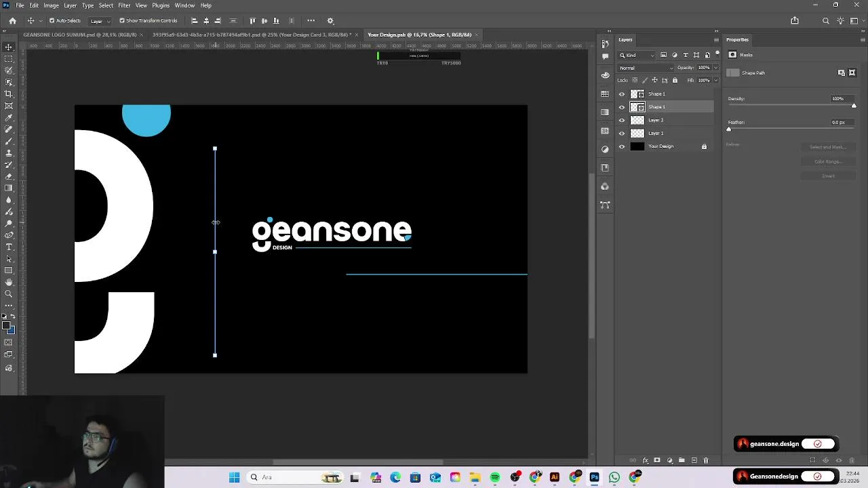This screenshot has width=868, height=488.
Task: Click the Share icon top right
Action: click(x=795, y=21)
